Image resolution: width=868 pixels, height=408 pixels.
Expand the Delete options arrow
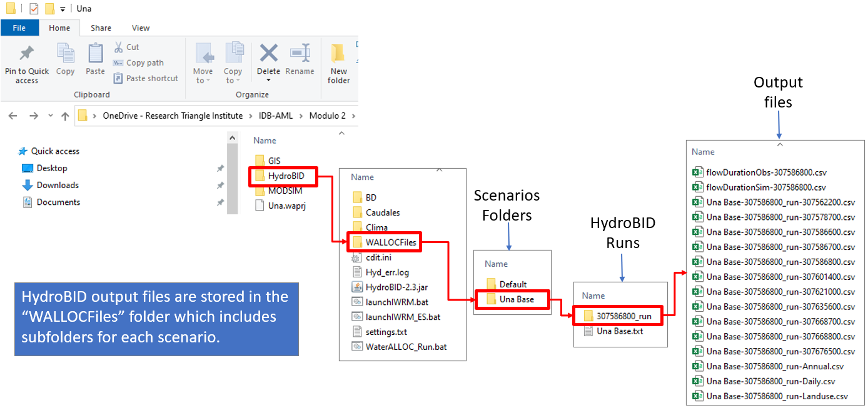tap(268, 80)
